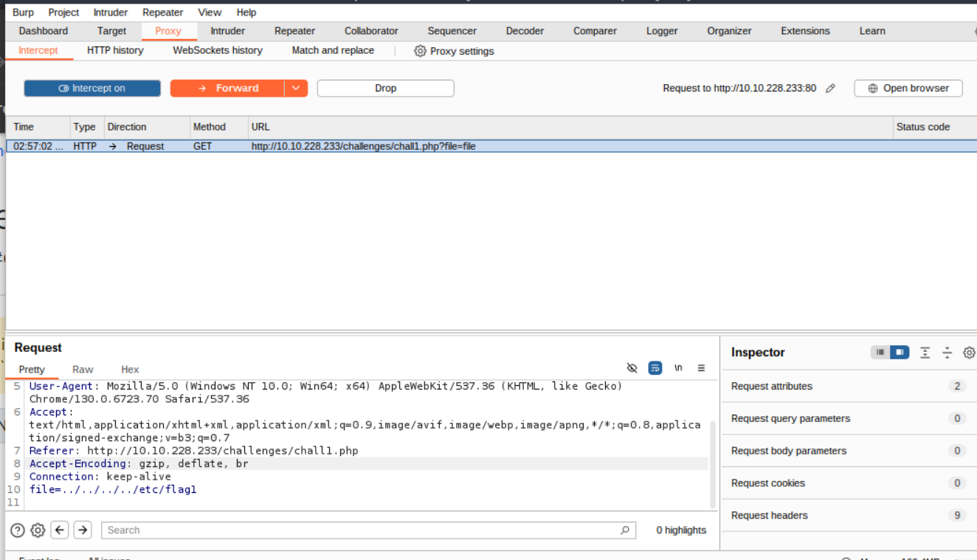Switch request view to Raw
Image resolution: width=977 pixels, height=560 pixels.
pos(83,370)
